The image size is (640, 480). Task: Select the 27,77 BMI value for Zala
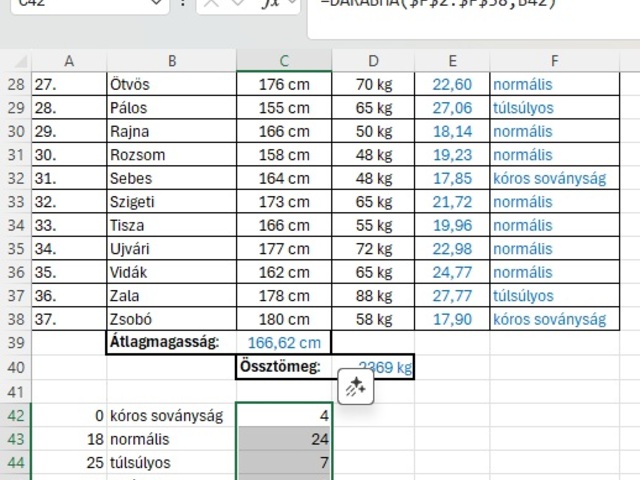[452, 296]
